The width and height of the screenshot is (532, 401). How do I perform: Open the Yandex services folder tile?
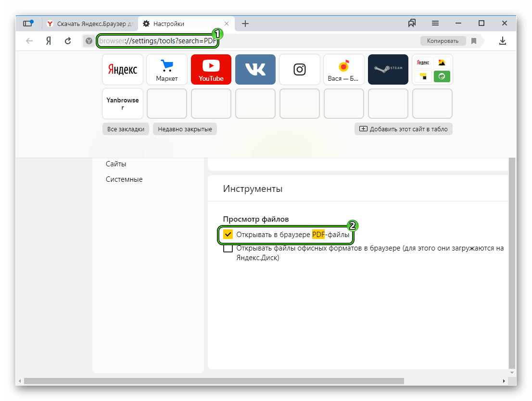pyautogui.click(x=432, y=70)
